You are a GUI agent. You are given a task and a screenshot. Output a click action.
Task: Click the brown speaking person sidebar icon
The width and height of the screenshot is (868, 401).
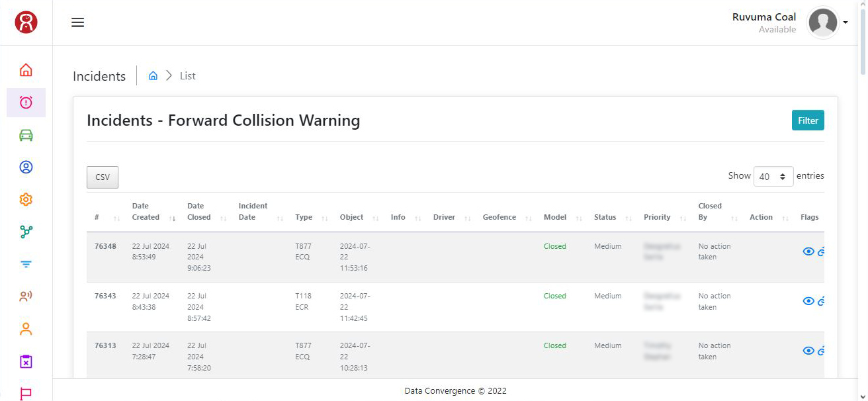click(x=26, y=296)
